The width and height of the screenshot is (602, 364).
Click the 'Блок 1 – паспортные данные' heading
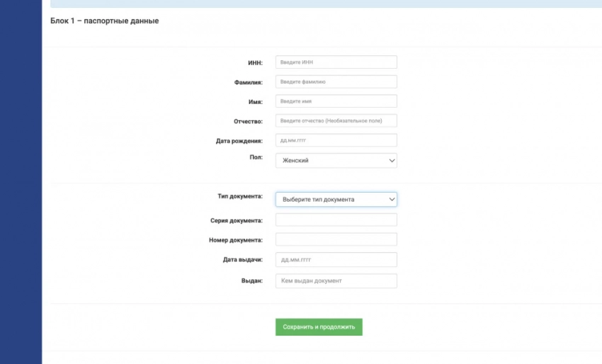click(x=105, y=21)
